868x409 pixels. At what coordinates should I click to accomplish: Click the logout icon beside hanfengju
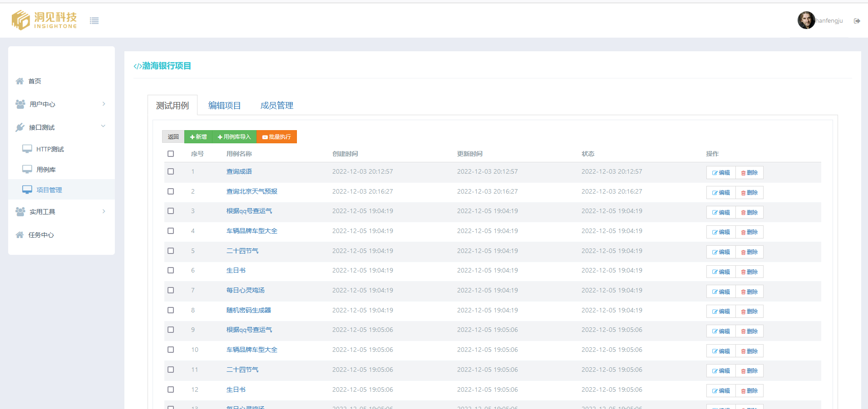857,21
